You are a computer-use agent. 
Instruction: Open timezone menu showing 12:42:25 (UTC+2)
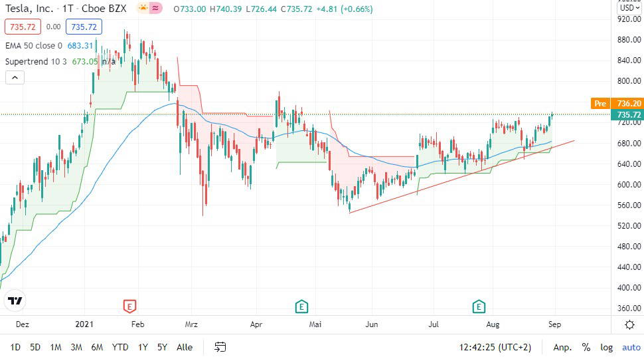pos(495,347)
